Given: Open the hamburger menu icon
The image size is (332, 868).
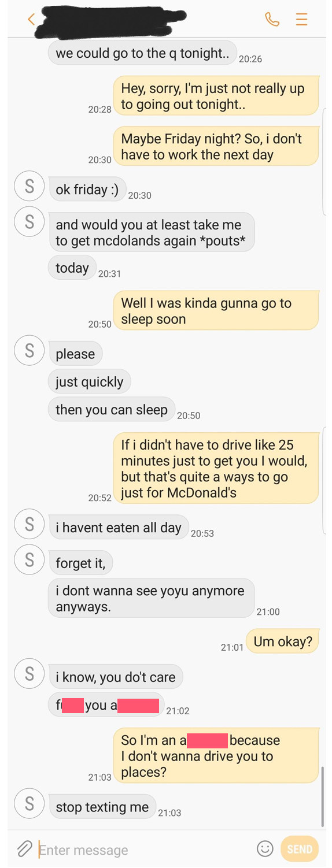Looking at the screenshot, I should pos(301,19).
